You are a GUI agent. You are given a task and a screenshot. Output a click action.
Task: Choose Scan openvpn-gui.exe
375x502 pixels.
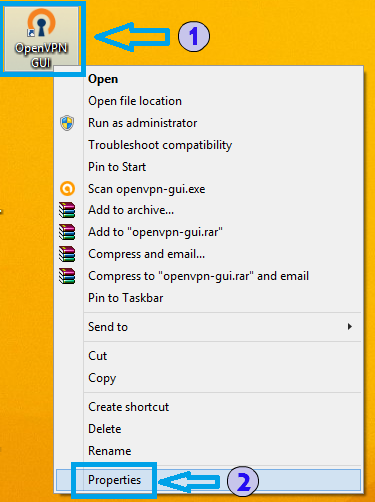pyautogui.click(x=208, y=189)
